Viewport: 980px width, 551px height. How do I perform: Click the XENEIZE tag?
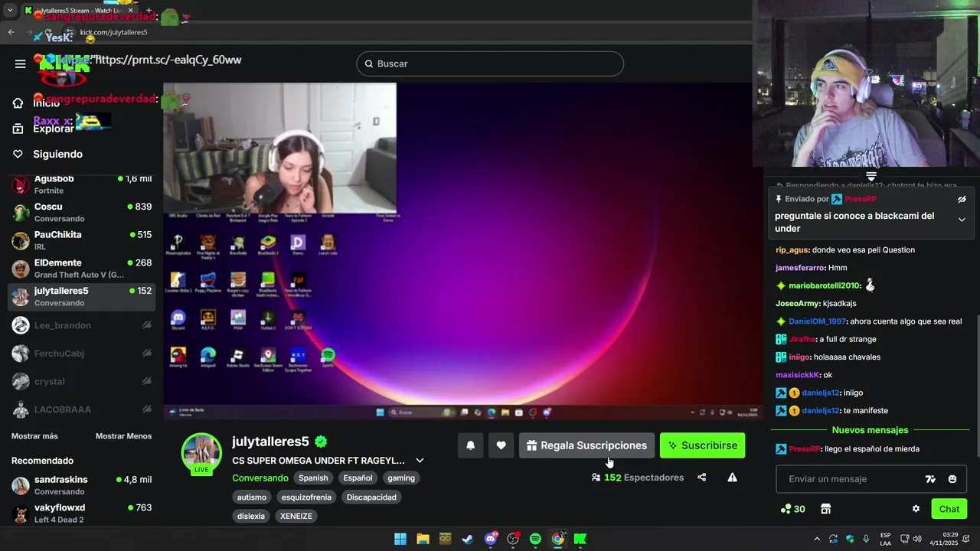pos(296,517)
